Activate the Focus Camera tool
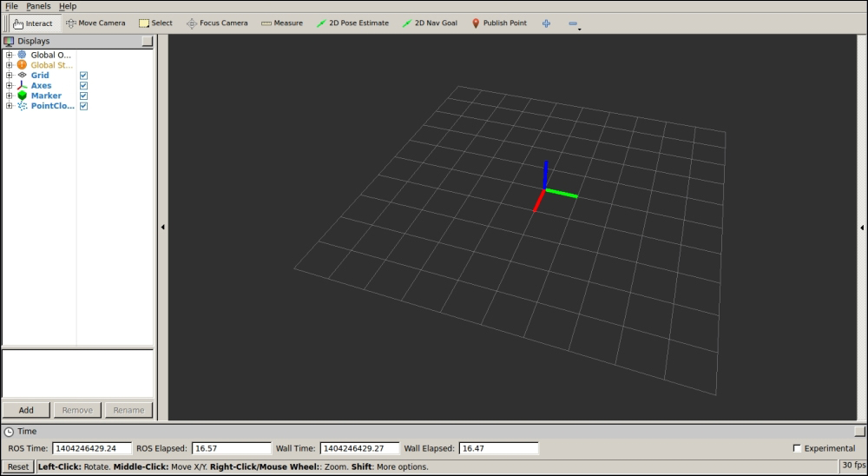The image size is (868, 476). 217,23
